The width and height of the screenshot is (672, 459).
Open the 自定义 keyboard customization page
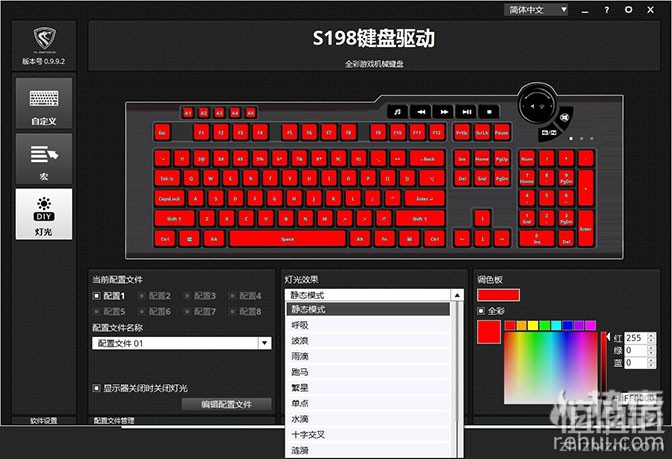pyautogui.click(x=44, y=103)
